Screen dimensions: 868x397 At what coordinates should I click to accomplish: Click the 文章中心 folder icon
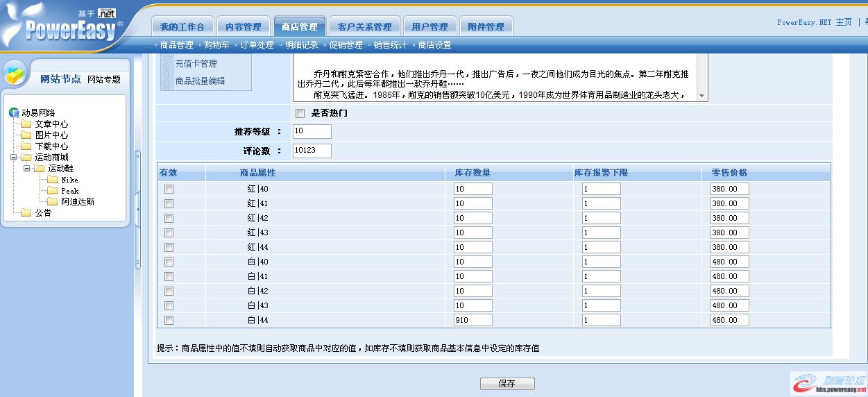pos(26,124)
